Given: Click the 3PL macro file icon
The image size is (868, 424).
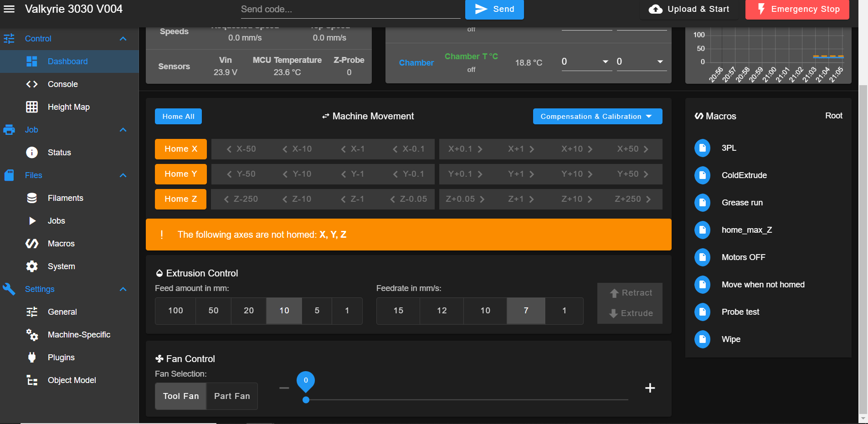Looking at the screenshot, I should [702, 148].
